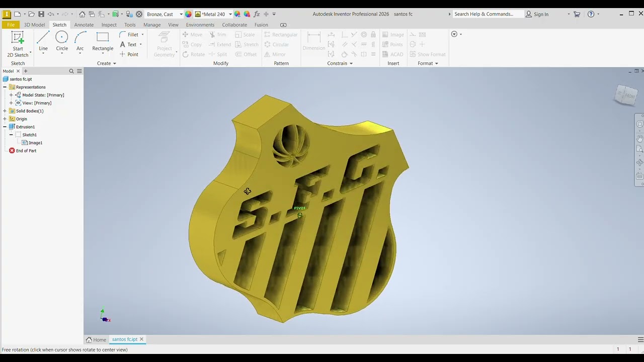The height and width of the screenshot is (362, 644).
Task: Click the PIVOT marker on the model
Action: pyautogui.click(x=300, y=215)
